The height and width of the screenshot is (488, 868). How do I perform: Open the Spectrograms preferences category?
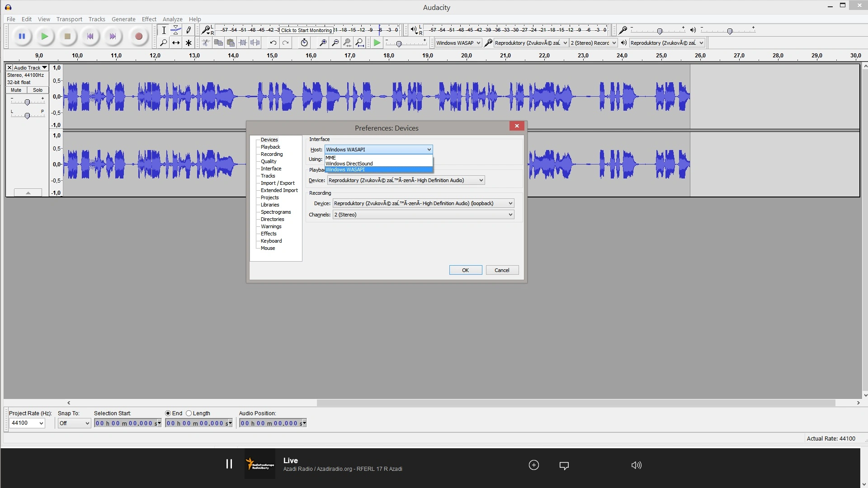click(x=276, y=212)
